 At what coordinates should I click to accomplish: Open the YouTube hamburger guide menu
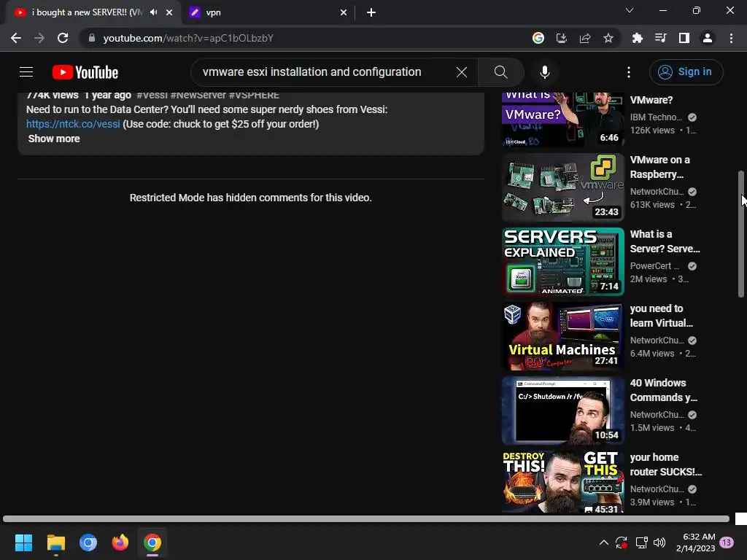click(26, 72)
